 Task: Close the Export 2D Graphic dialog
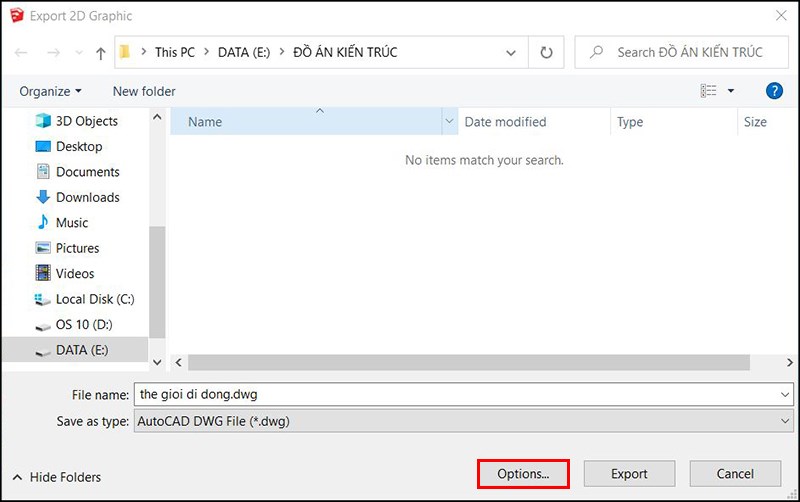point(781,15)
